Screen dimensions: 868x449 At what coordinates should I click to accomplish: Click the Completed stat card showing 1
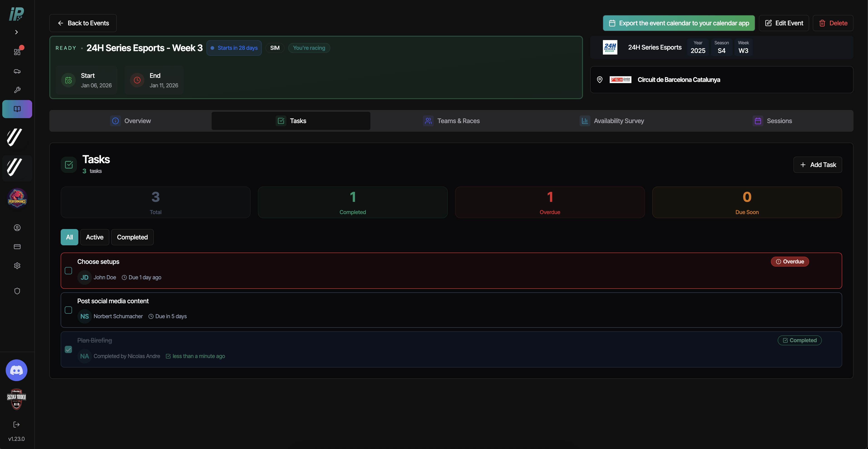tap(353, 203)
